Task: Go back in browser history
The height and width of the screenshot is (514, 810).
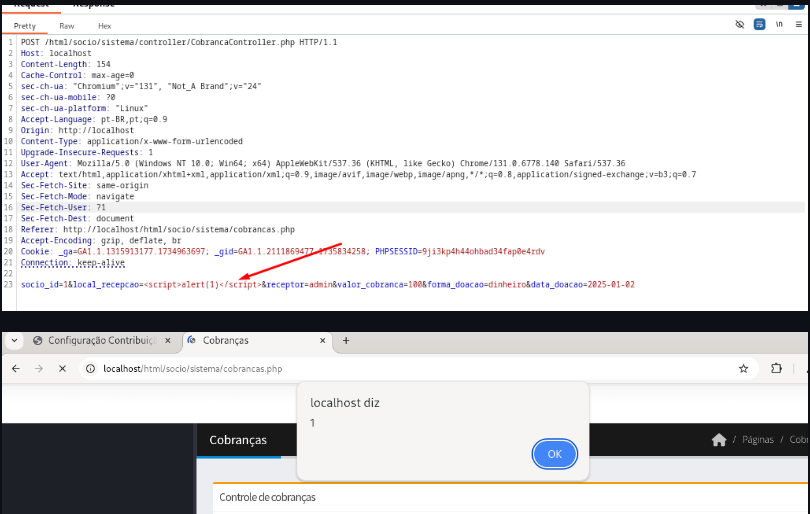Action: point(16,369)
